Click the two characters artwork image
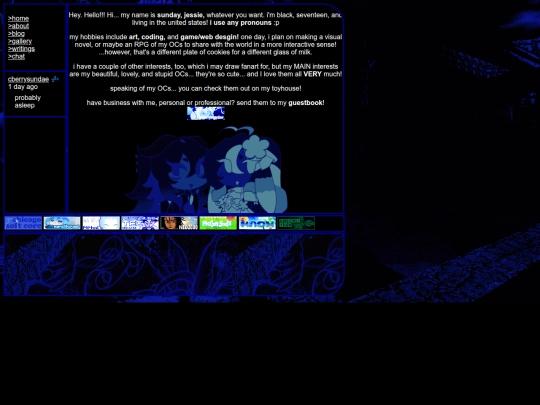Viewport: 540px width, 405px height. [x=207, y=169]
